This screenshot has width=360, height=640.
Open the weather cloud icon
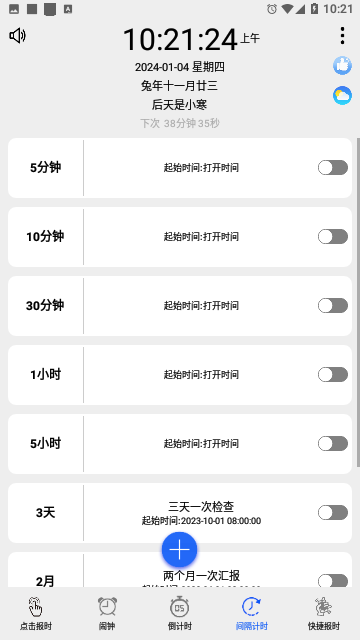click(342, 96)
